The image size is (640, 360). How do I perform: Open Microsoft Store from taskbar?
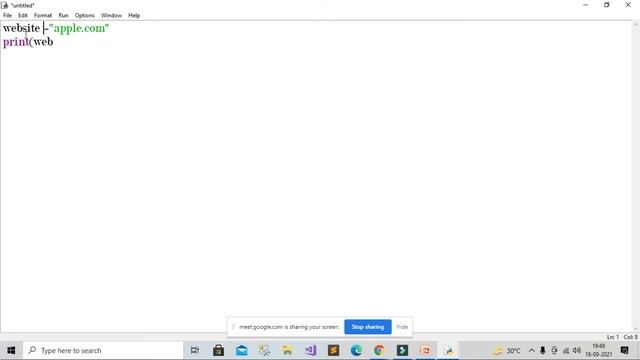coord(218,350)
